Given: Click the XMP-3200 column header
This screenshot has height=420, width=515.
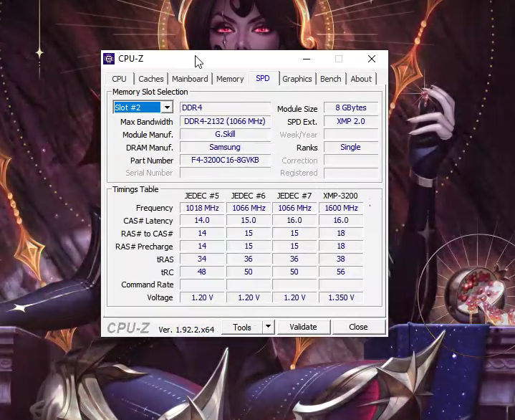Looking at the screenshot, I should [340, 196].
